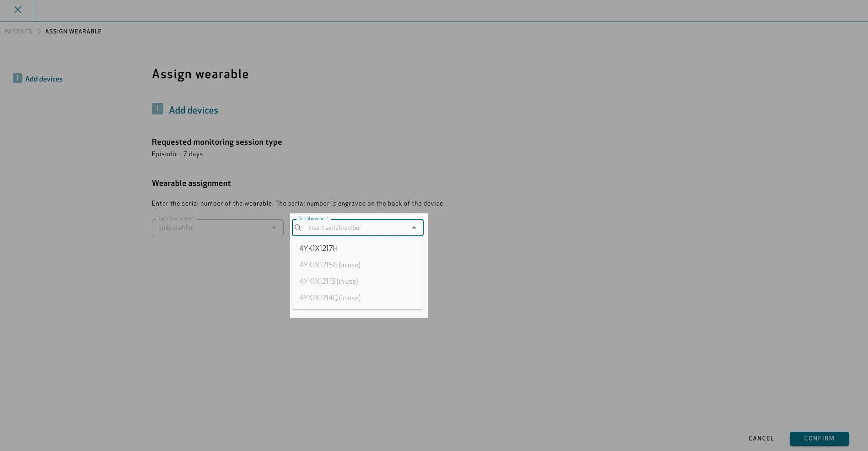Screen dimensions: 868x451
Task: Select the 4YK1X1215G (in use) option
Action: pyautogui.click(x=358, y=265)
